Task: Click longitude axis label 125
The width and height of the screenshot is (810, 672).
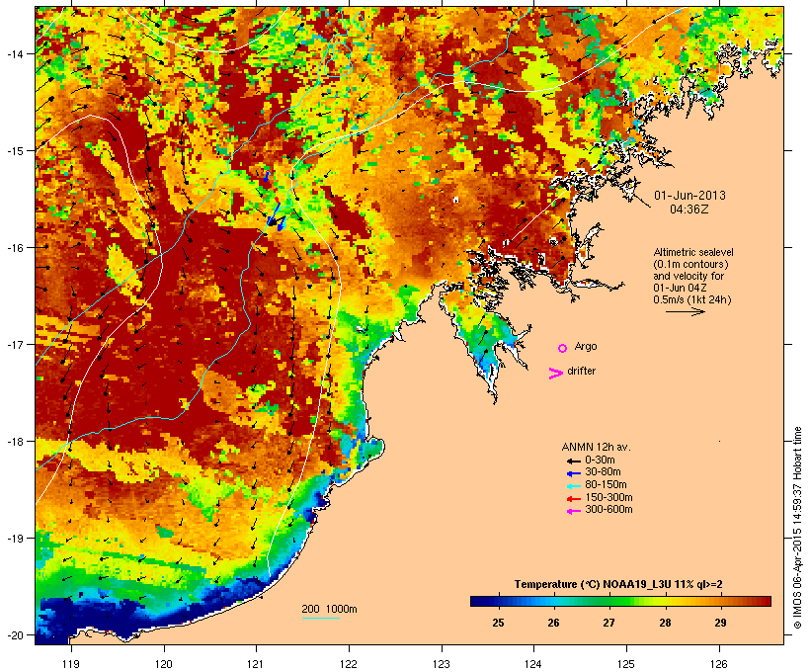Action: (x=626, y=664)
